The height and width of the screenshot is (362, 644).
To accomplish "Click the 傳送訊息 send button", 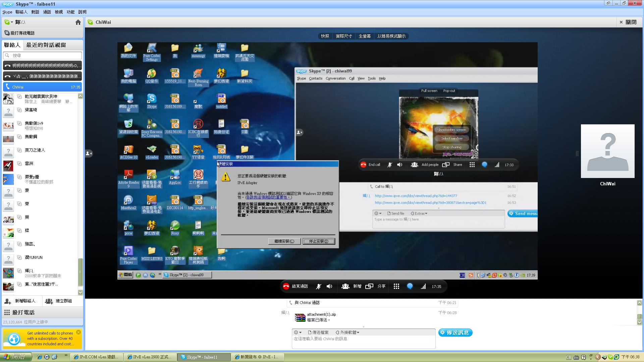I will (x=455, y=333).
